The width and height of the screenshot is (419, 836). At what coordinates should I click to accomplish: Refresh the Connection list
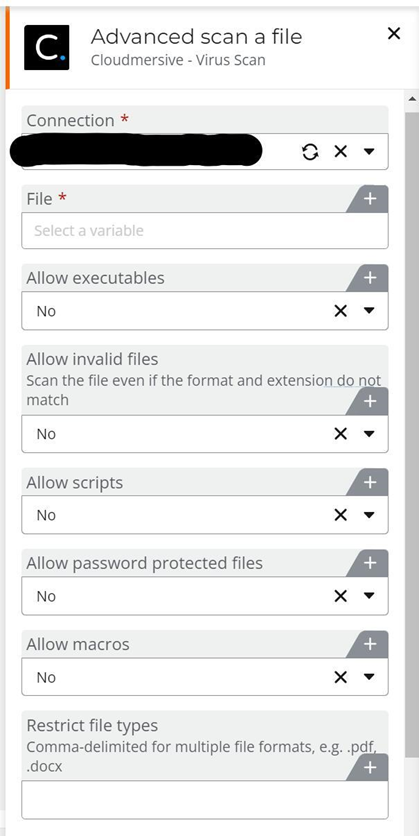310,152
